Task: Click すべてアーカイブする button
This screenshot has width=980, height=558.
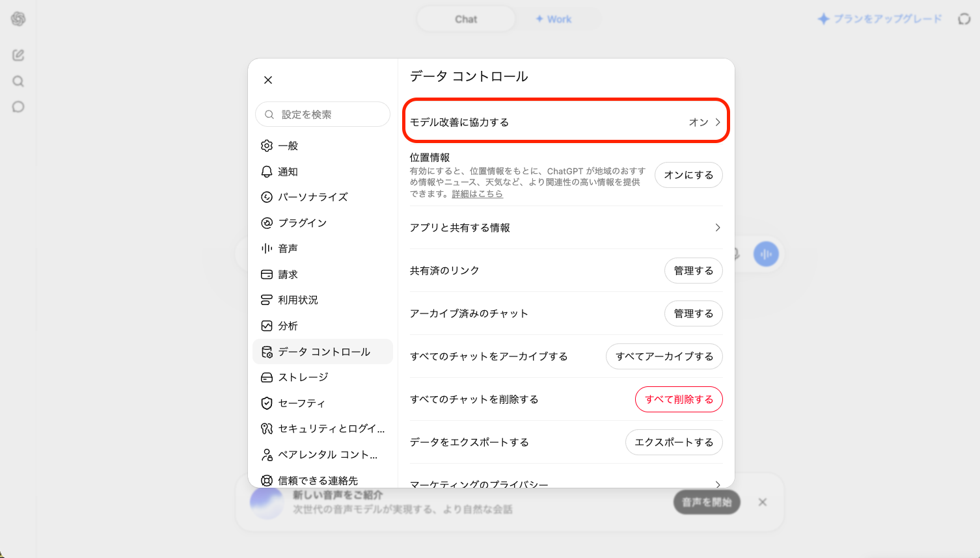Action: tap(664, 356)
